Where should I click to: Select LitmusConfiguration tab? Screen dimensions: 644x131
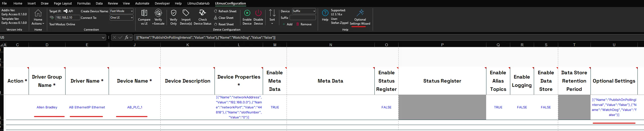pos(230,3)
